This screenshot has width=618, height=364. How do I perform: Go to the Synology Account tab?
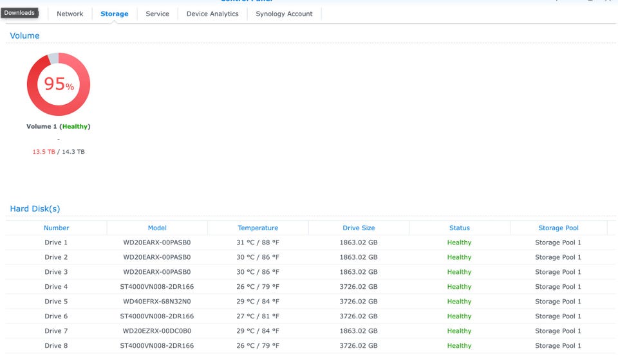284,14
